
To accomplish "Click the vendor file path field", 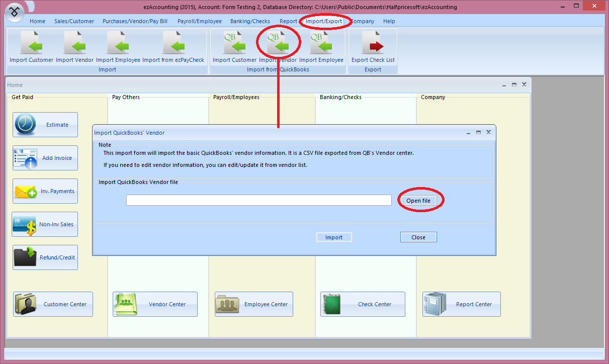I will [258, 200].
